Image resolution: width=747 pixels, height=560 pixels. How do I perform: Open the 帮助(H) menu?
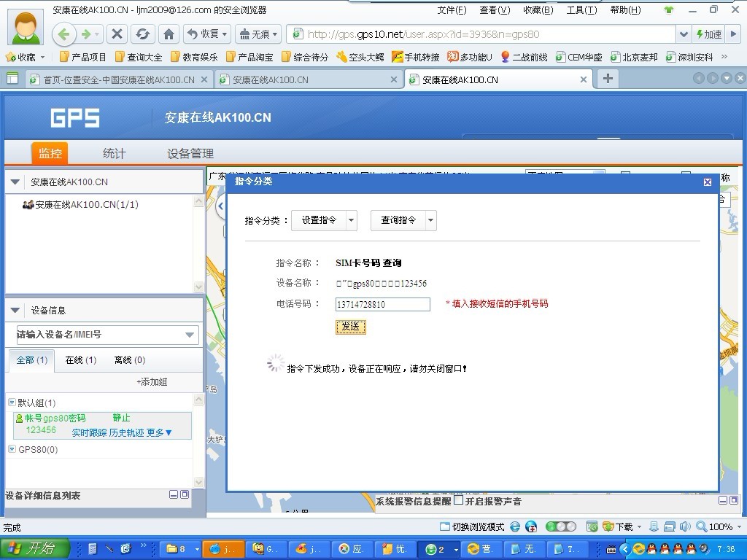[x=625, y=10]
